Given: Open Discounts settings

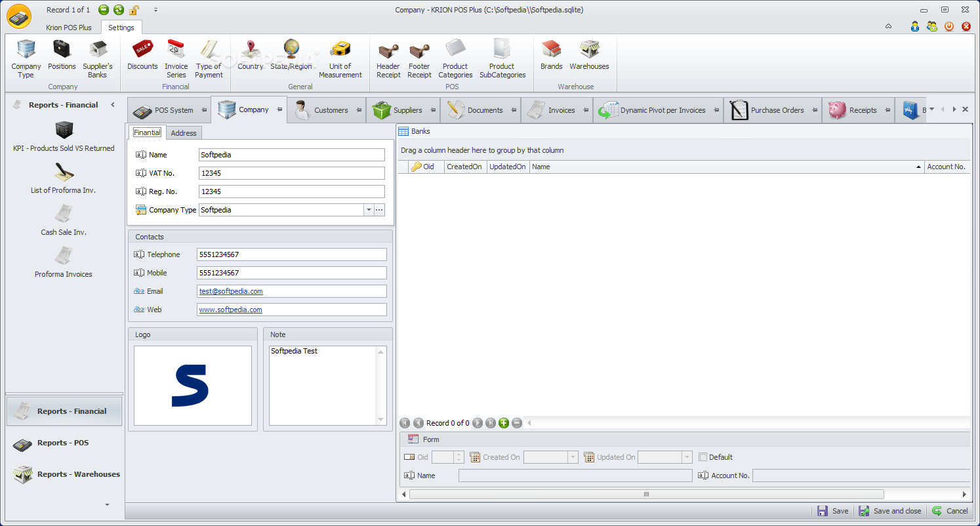Looking at the screenshot, I should (142, 55).
